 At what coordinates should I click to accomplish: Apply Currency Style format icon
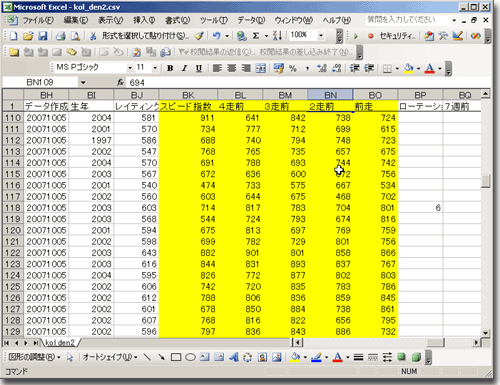pyautogui.click(x=278, y=68)
